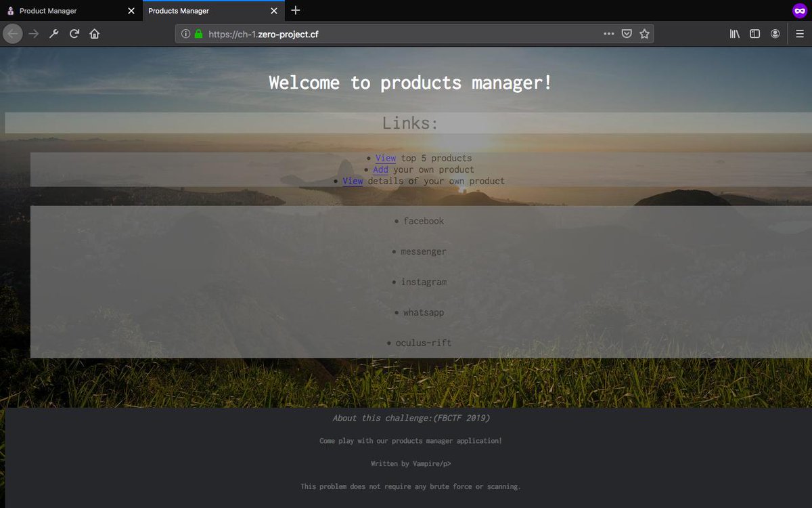This screenshot has width=812, height=508.
Task: Click the no brute force notice text
Action: (411, 486)
